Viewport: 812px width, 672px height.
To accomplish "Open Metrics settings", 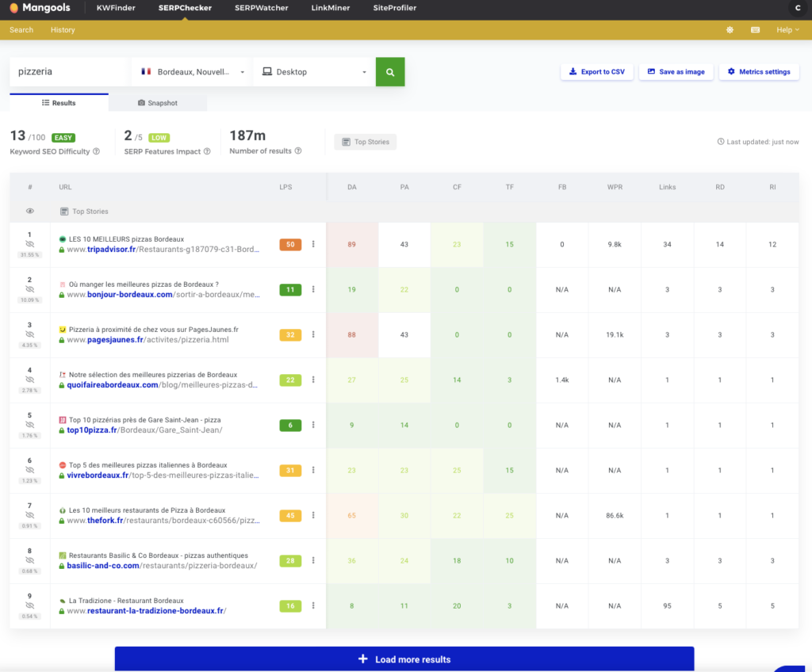I will 759,72.
